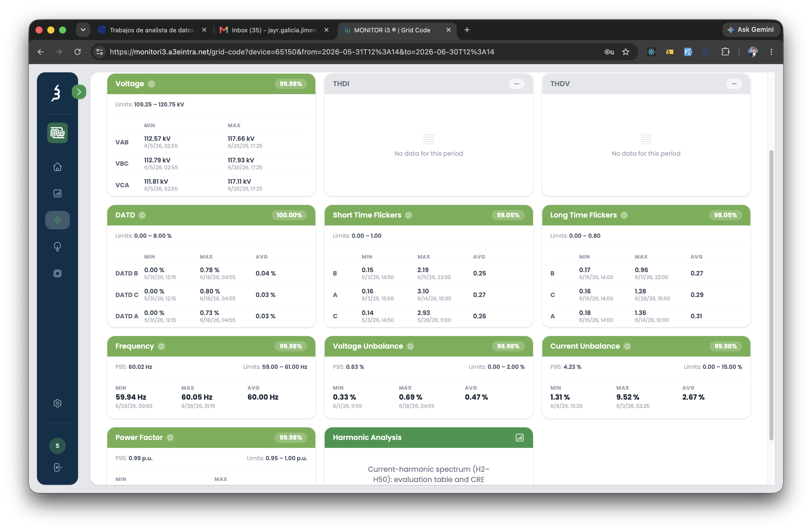Viewport: 812px width, 531px height.
Task: Click Frequency min 59.94 Hz
Action: coord(131,397)
